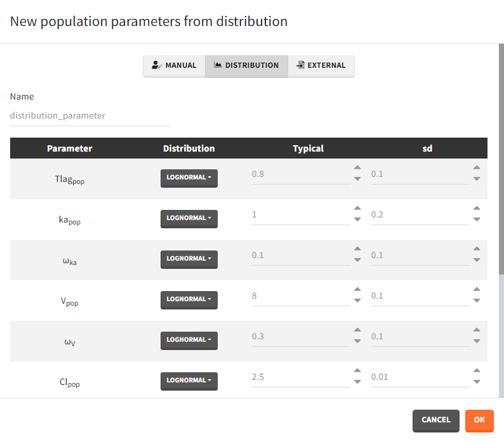Viewport: 504px width, 442px height.
Task: Switch to the Manual tab
Action: pos(174,65)
